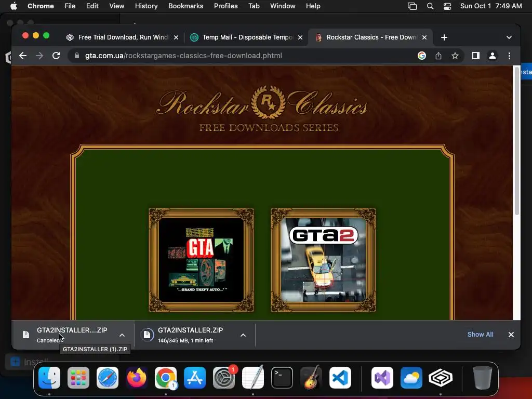Click Chrome icon in the Dock
532x399 pixels.
pyautogui.click(x=166, y=378)
